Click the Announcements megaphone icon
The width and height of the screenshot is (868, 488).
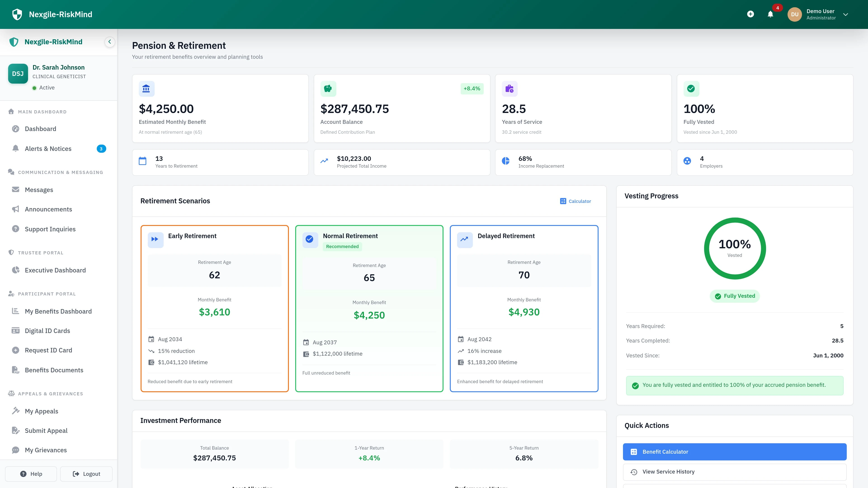tap(16, 209)
